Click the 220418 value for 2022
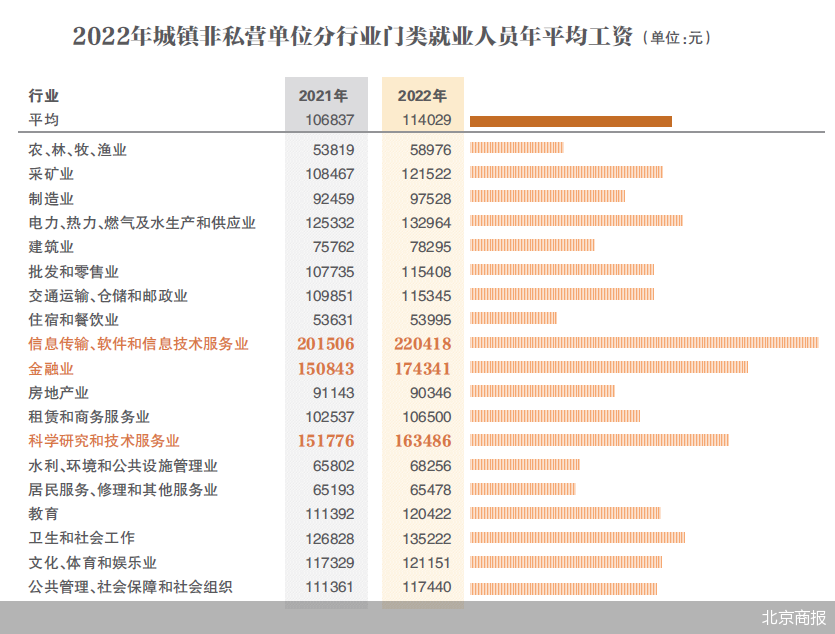This screenshot has height=634, width=835. click(424, 344)
